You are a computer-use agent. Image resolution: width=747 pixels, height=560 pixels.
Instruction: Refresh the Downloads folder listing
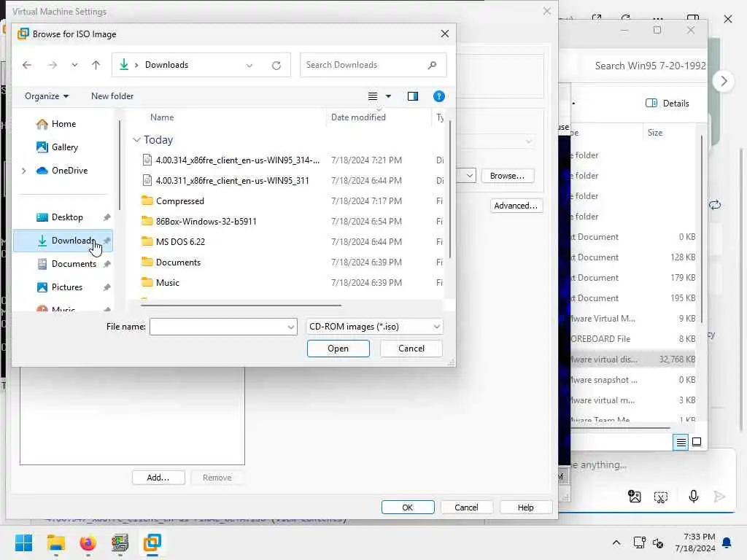(276, 65)
